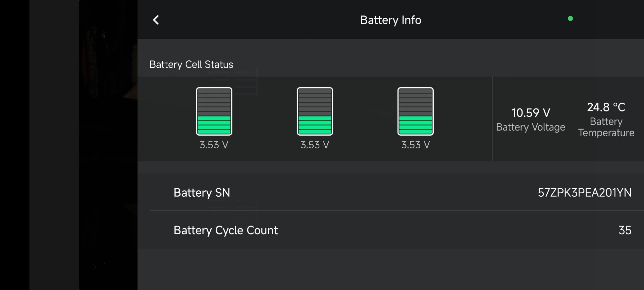Select serial number 57ZPK3PEA201YN

[x=585, y=193]
